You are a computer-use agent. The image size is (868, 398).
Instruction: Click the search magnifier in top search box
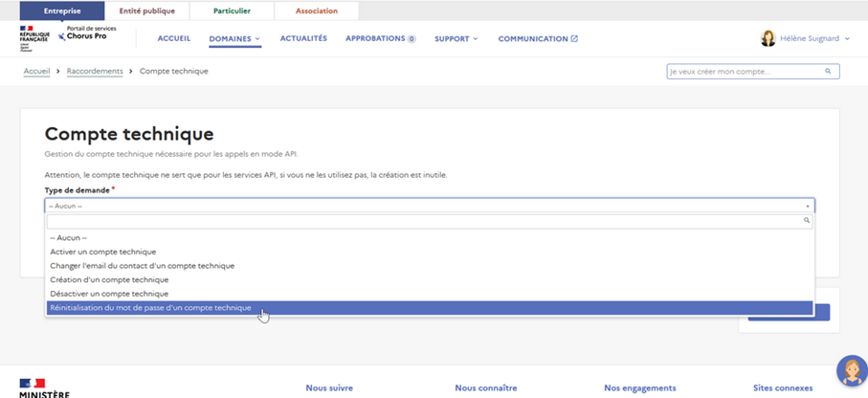(x=828, y=72)
